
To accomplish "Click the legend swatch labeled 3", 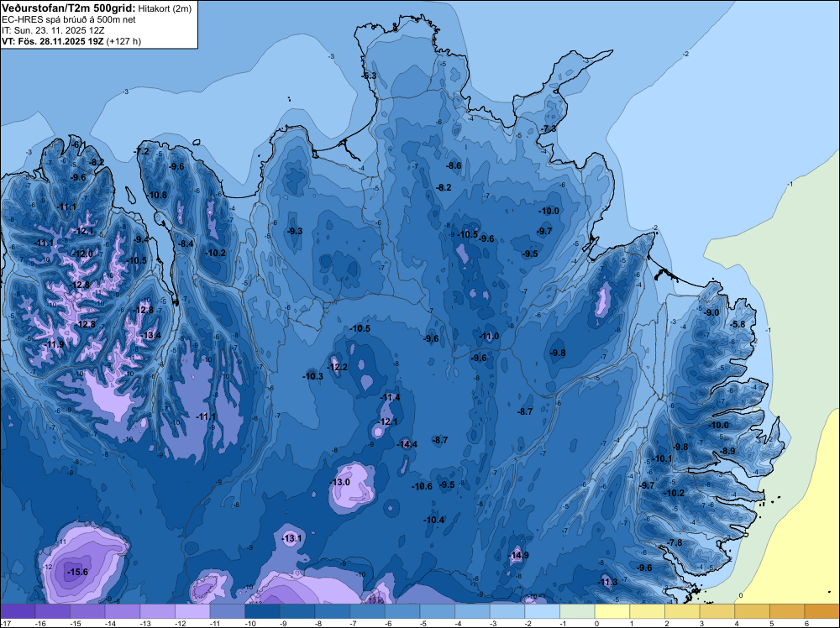I will pos(717,611).
